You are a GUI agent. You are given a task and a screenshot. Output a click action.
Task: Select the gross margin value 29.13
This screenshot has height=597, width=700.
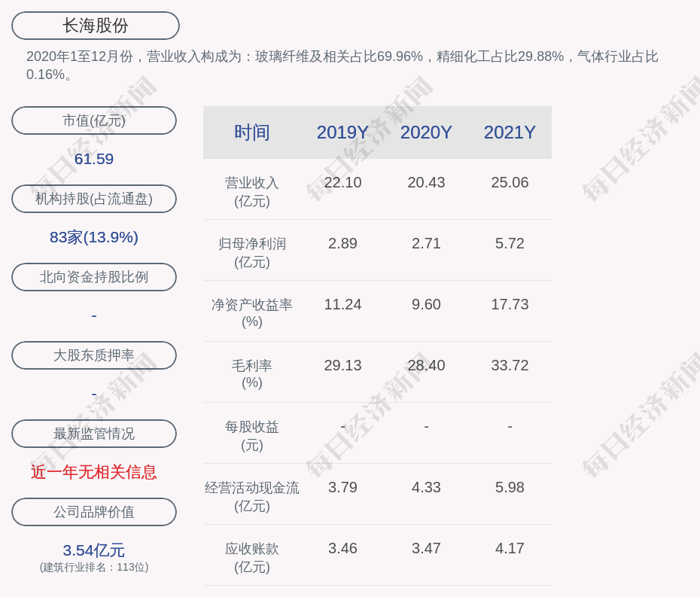(343, 365)
